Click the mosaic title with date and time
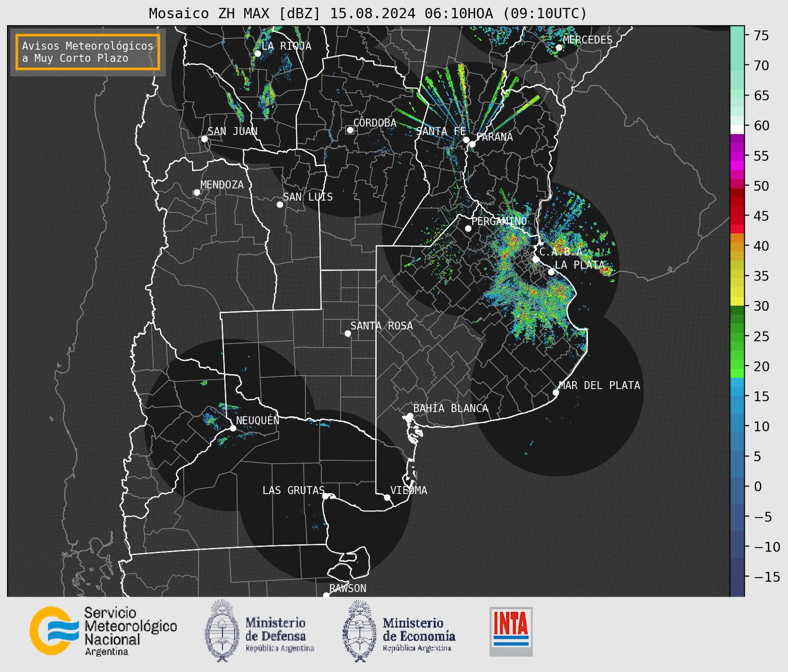Image resolution: width=788 pixels, height=672 pixels. pyautogui.click(x=368, y=14)
